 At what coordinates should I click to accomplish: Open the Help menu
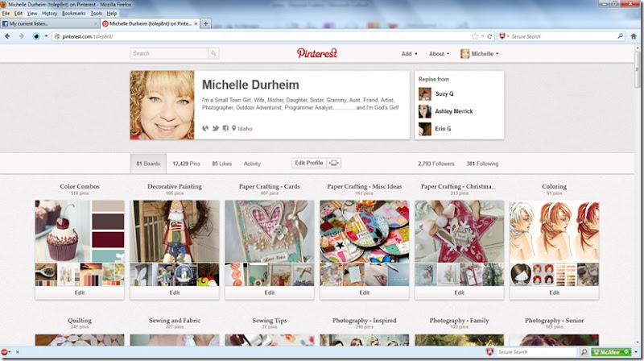(x=112, y=13)
